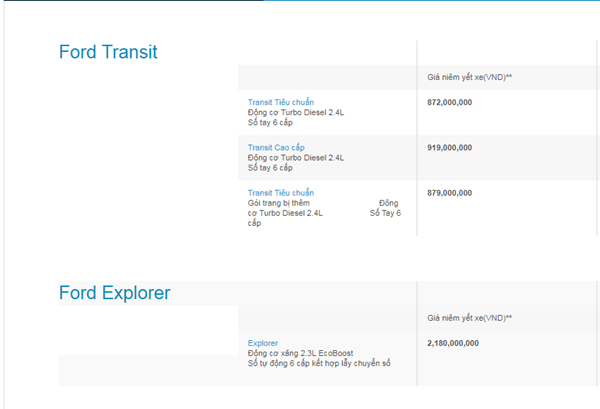Screen dimensions: 600x409
Task: Click Số tay 6 cấp under Transit Cao cấp
Action: point(270,167)
